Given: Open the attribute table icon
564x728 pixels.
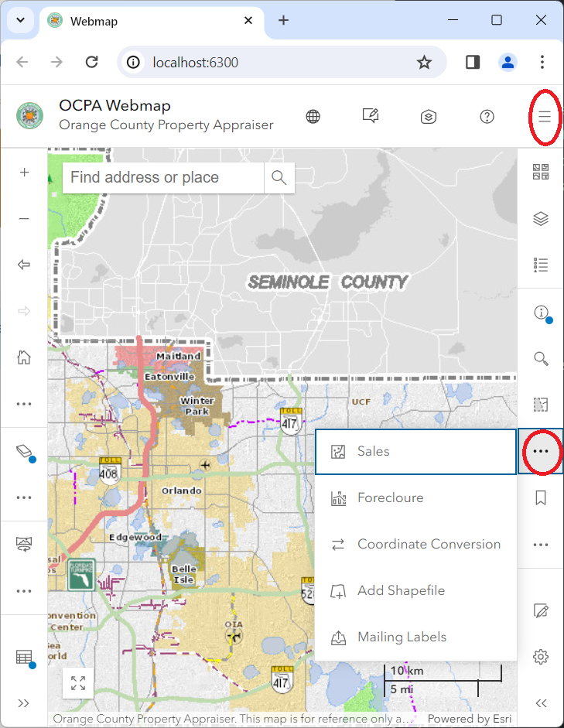Looking at the screenshot, I should [x=24, y=657].
